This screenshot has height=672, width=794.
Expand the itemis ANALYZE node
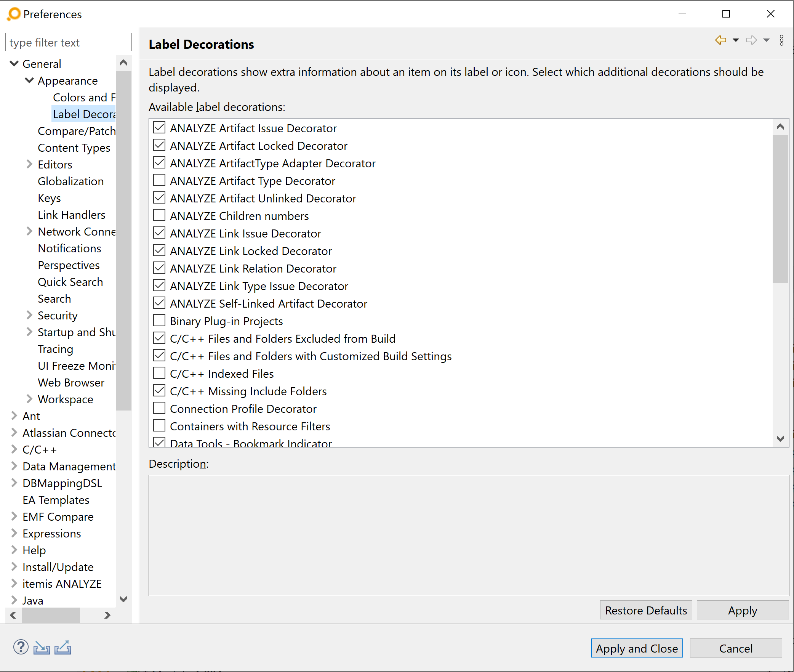(14, 584)
